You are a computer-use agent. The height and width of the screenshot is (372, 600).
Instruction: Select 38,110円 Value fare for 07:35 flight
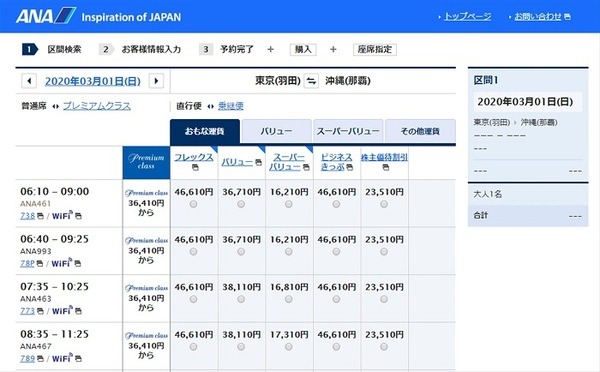click(x=241, y=299)
